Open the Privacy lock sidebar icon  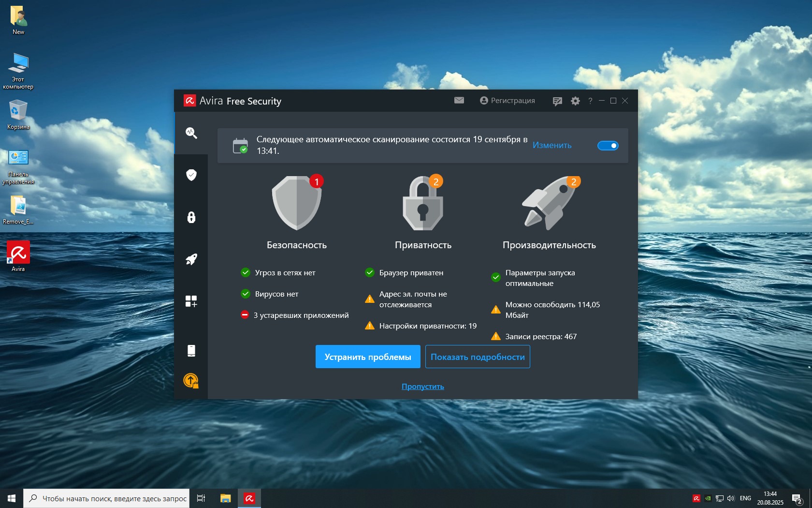[x=191, y=217]
